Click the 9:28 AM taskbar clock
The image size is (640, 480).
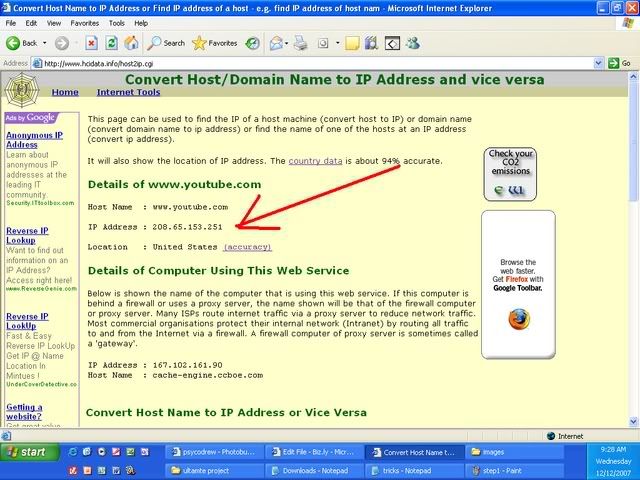point(613,449)
